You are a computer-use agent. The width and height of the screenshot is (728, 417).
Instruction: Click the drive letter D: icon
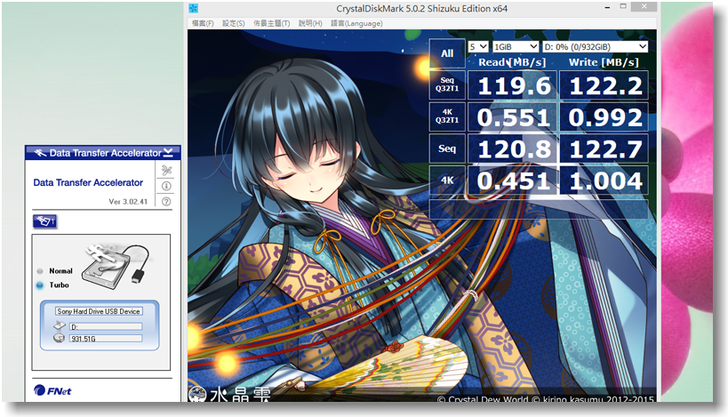pyautogui.click(x=61, y=325)
